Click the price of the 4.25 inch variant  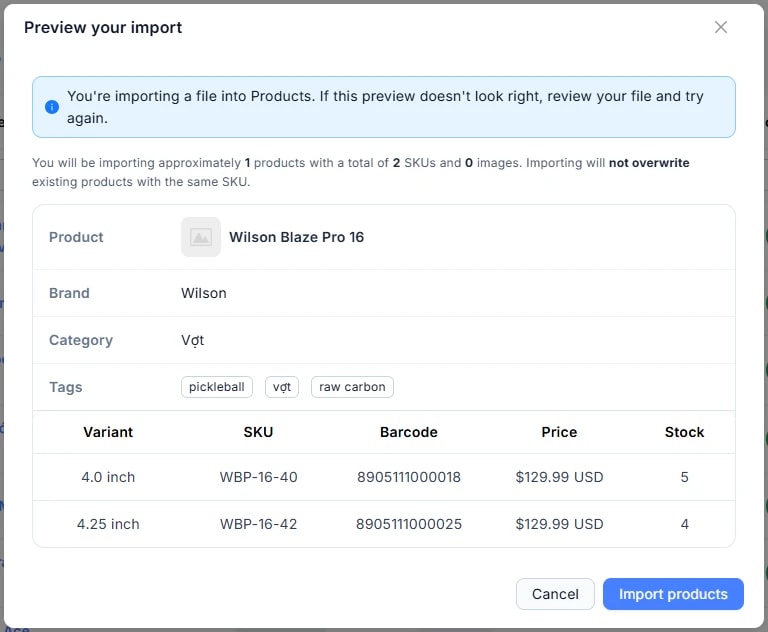[559, 524]
